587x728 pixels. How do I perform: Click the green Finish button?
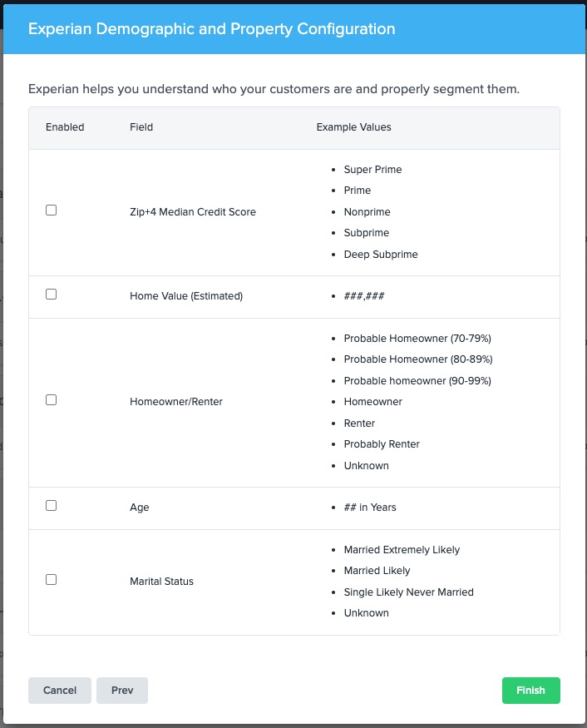[x=530, y=691]
